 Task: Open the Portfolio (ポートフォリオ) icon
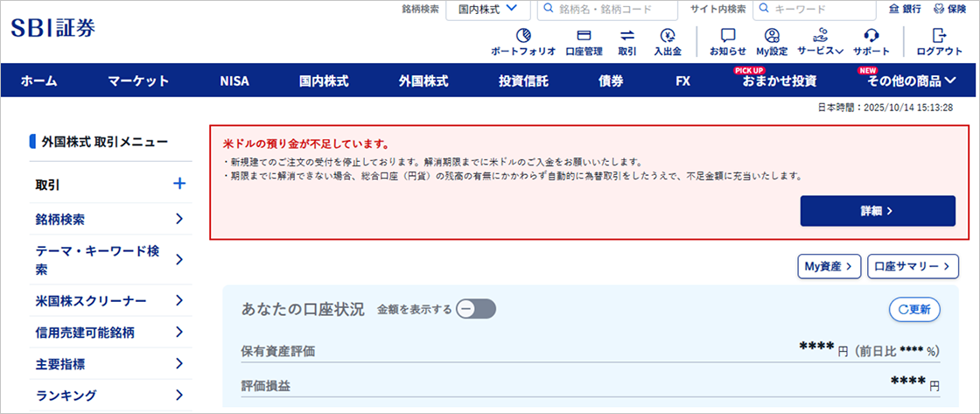[523, 37]
